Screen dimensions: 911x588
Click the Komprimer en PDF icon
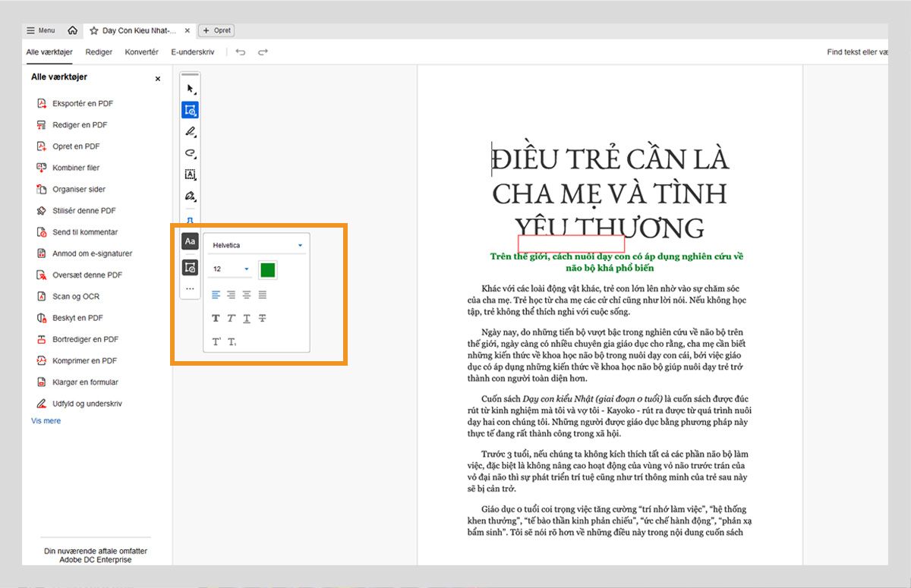point(43,360)
